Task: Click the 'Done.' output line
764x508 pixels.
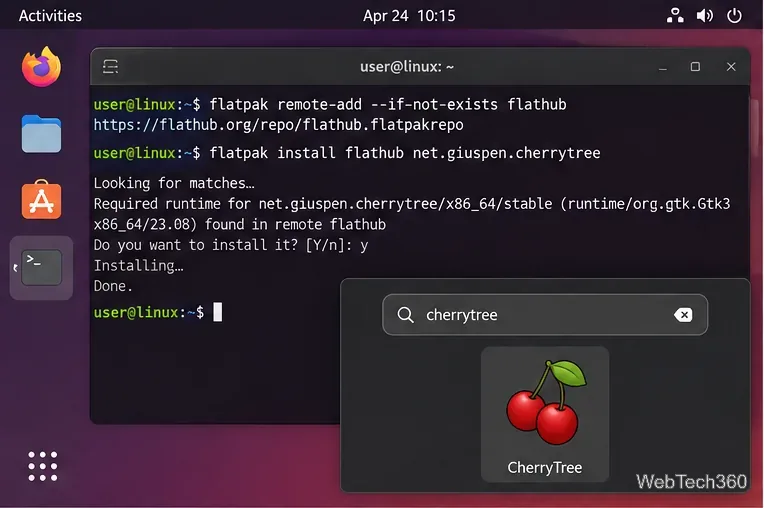Action: coord(113,286)
